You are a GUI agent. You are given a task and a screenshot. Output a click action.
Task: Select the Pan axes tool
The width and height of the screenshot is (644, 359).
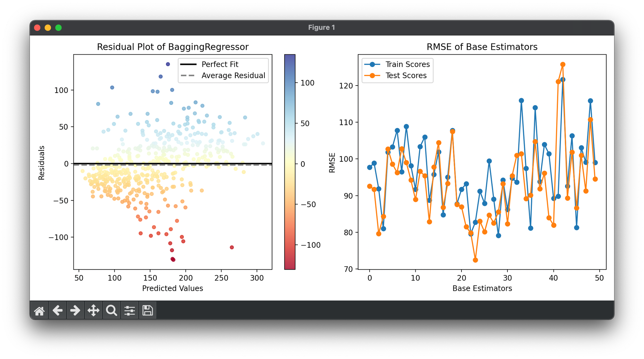click(x=93, y=310)
